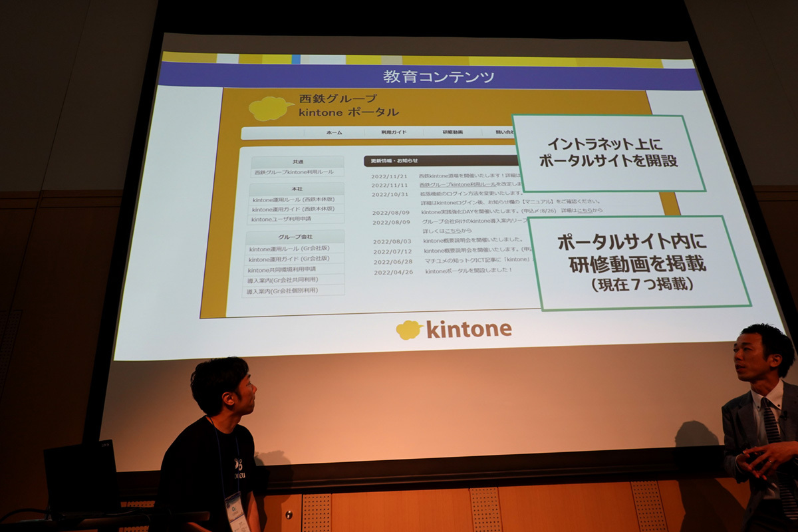798x532 pixels.
Task: Click the yellow cloud logo beside 西鉄グループ
Action: [271, 108]
